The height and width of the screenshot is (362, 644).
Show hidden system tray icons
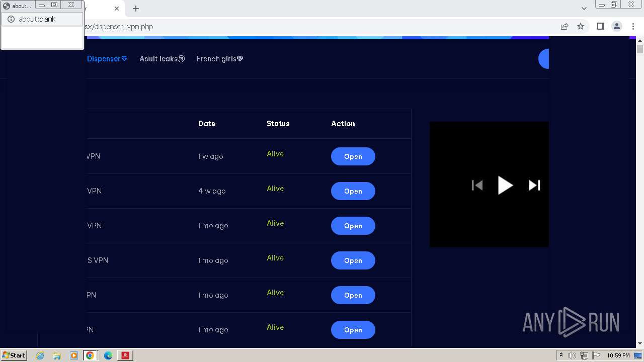(561, 355)
